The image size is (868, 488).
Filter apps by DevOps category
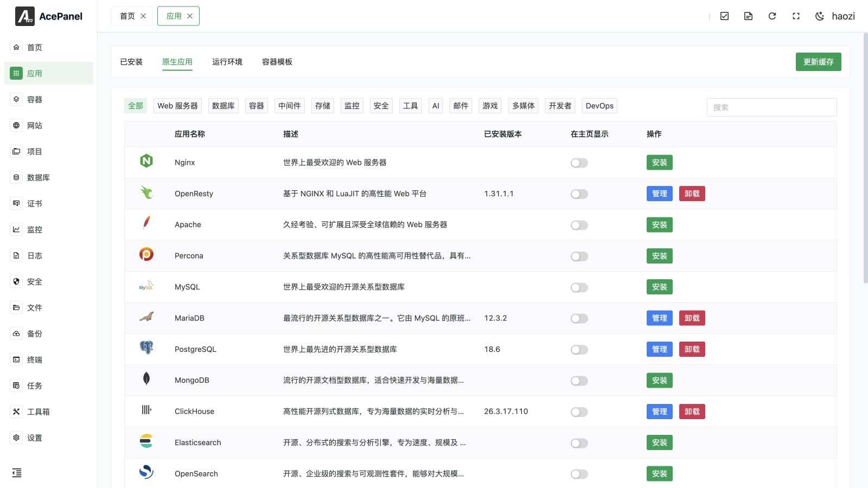(x=599, y=106)
